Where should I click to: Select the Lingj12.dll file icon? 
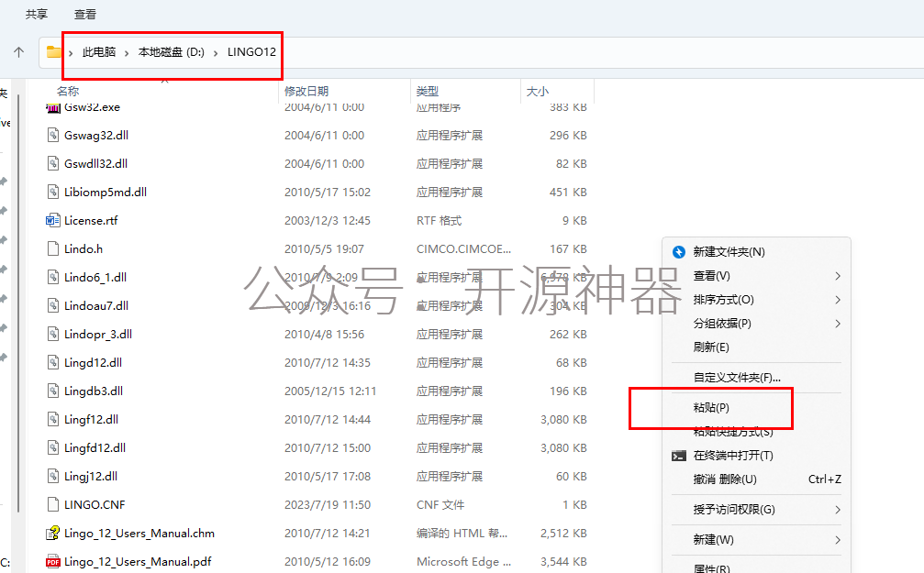53,476
